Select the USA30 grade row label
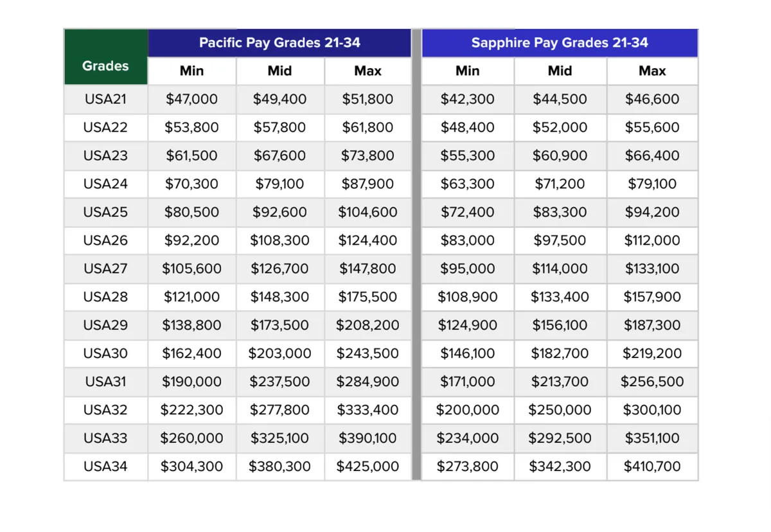The height and width of the screenshot is (532, 771). (x=105, y=353)
